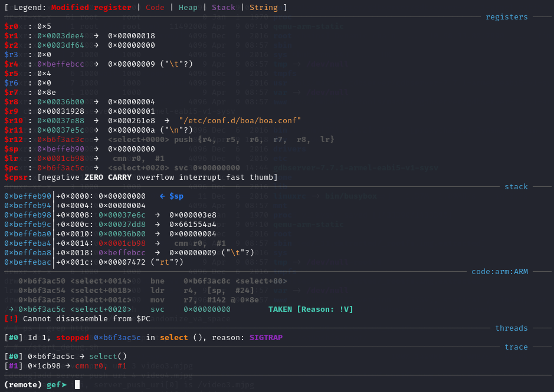
Task: Click the "trace" section title
Action: 516,347
